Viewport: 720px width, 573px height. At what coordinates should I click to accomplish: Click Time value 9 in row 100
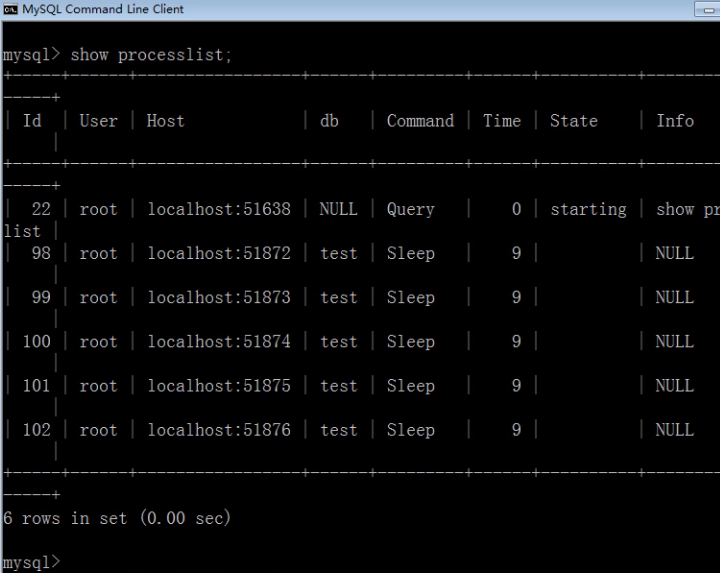click(x=517, y=342)
